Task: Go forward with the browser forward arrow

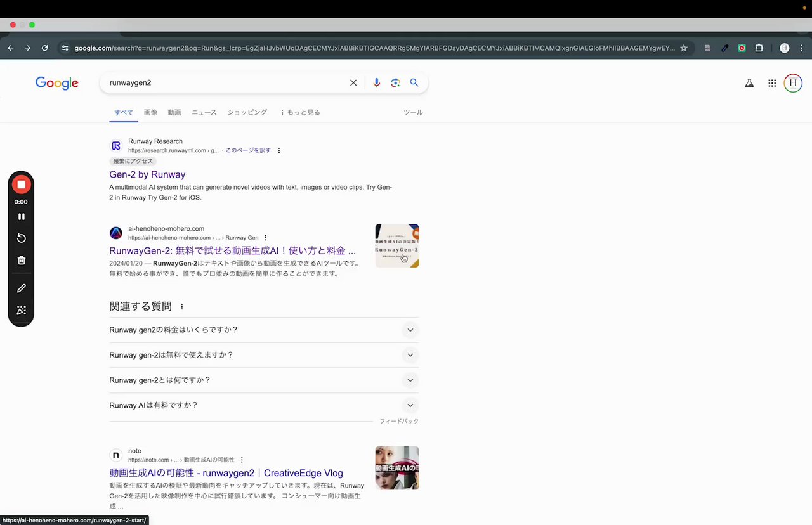Action: tap(27, 48)
